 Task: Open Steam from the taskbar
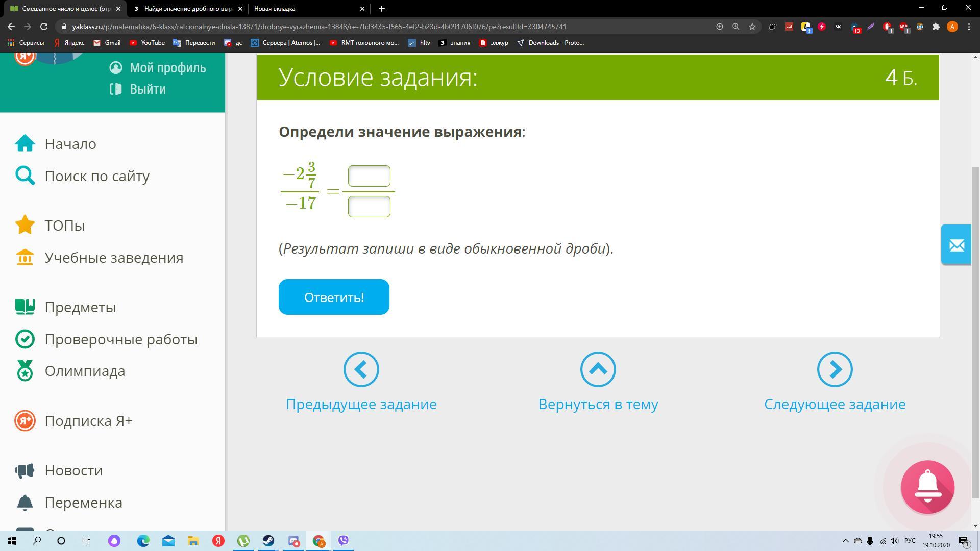pos(268,541)
